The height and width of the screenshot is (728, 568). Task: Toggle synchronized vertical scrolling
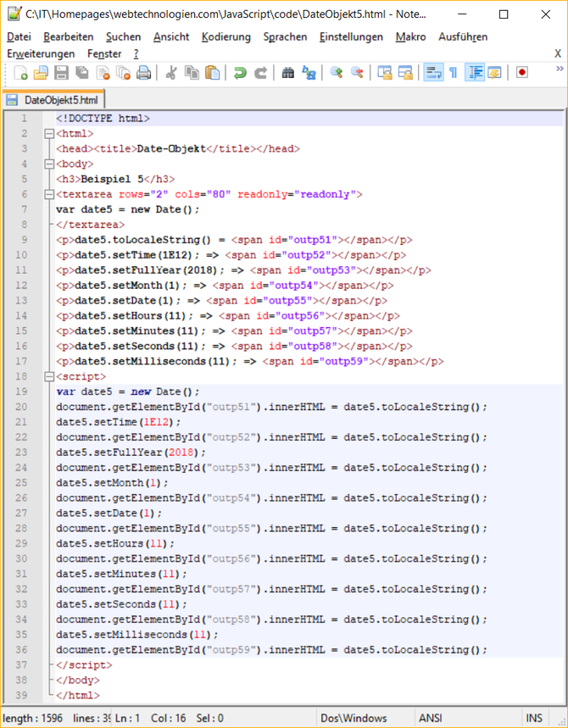tap(385, 73)
